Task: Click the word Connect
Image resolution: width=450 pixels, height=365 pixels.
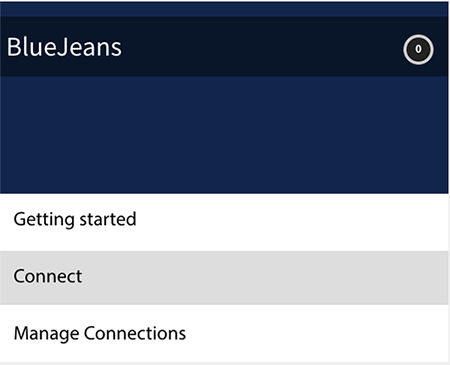Action: pos(48,276)
